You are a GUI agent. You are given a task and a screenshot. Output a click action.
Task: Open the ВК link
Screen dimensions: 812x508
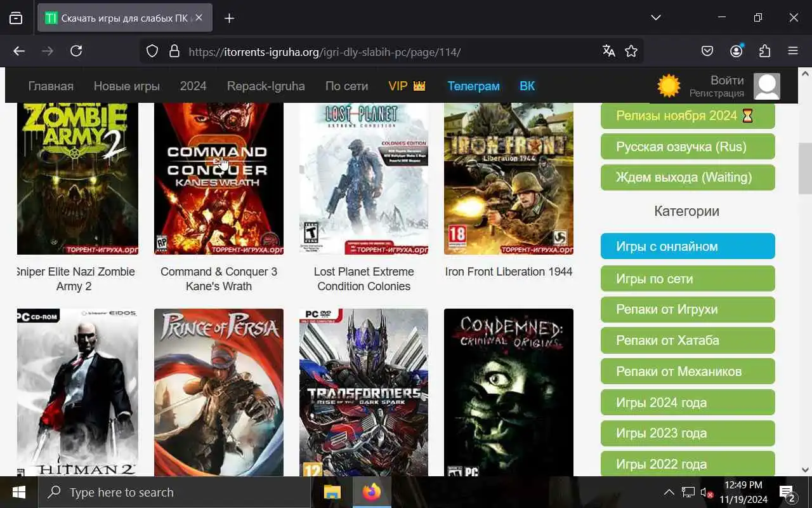pos(527,86)
